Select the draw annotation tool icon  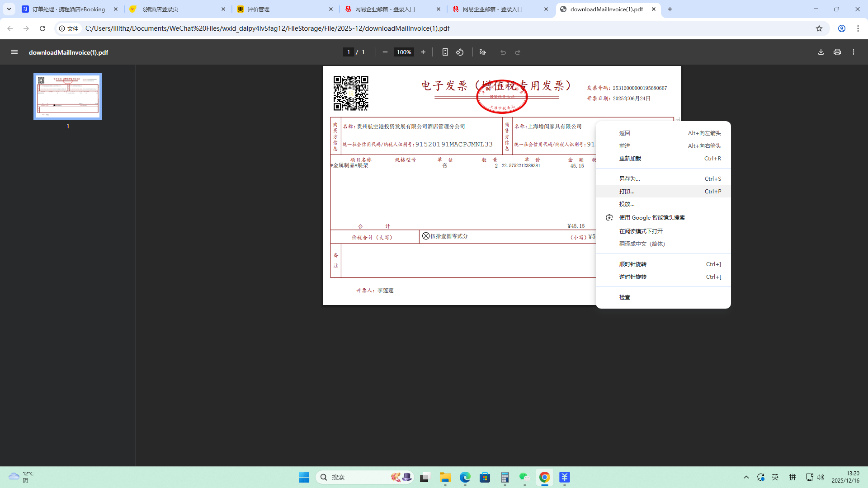click(483, 52)
